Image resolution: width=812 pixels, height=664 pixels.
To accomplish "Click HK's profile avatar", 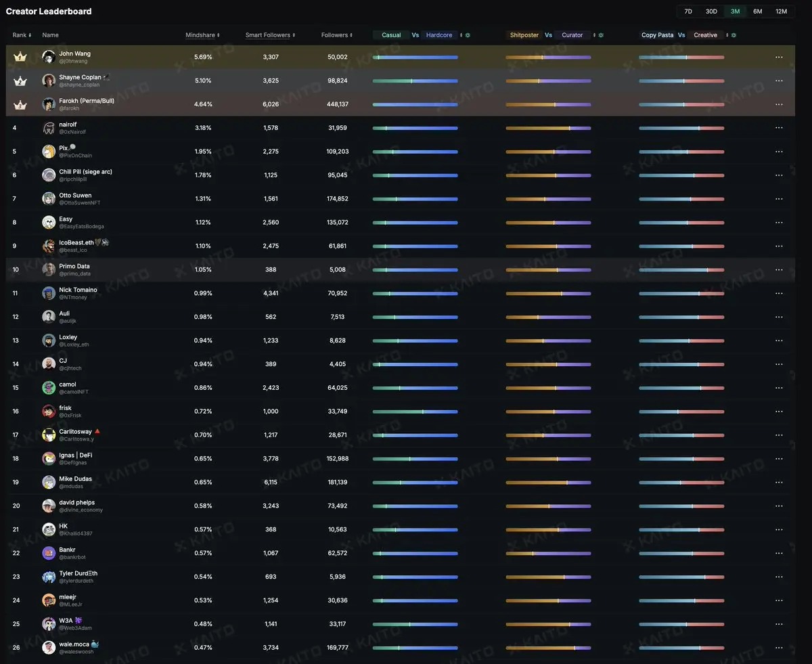I will [49, 529].
